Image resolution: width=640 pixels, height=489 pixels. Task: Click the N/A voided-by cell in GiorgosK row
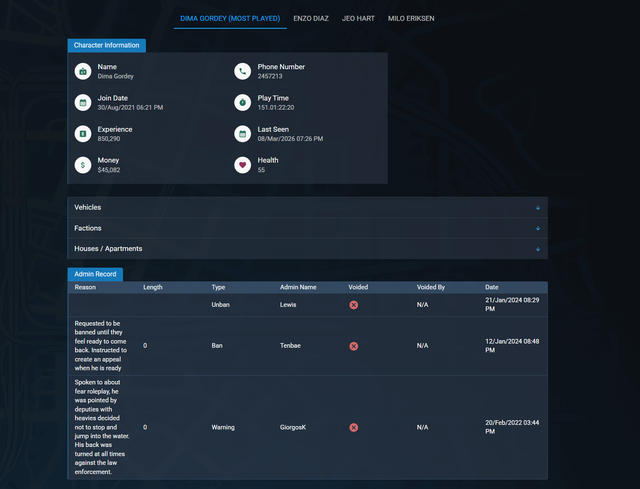(x=422, y=427)
